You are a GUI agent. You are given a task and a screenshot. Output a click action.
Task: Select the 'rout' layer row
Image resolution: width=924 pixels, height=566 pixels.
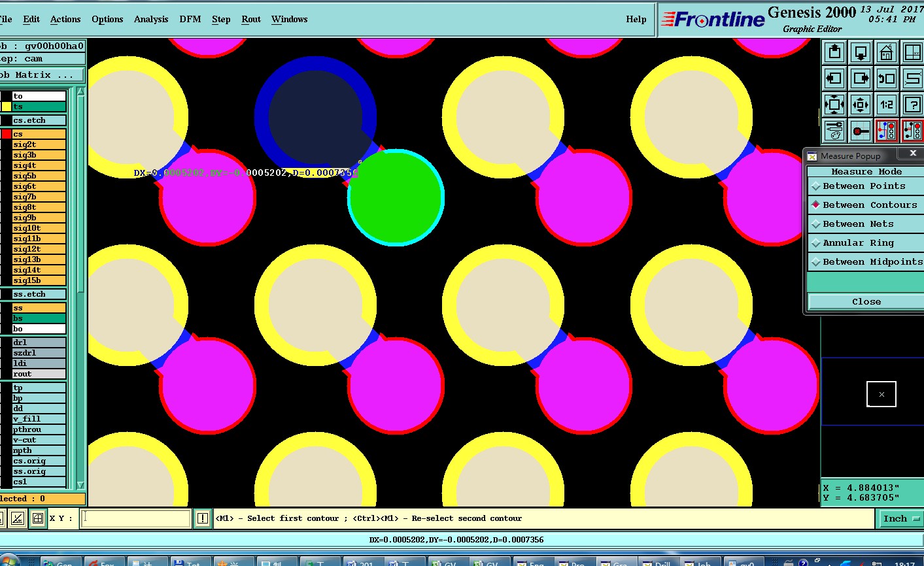coord(39,374)
